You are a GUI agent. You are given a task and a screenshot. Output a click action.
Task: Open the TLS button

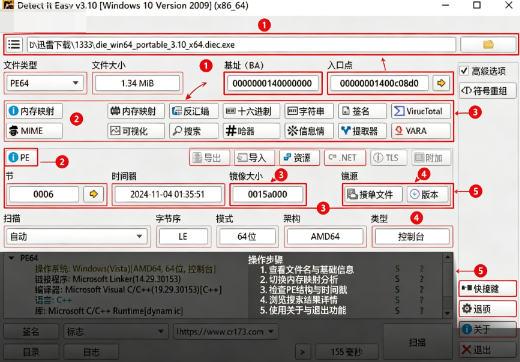[x=388, y=157]
